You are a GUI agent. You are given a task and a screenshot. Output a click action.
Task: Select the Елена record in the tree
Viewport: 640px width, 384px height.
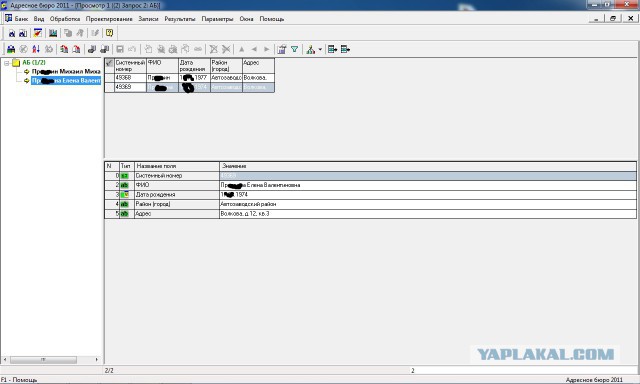[66, 81]
